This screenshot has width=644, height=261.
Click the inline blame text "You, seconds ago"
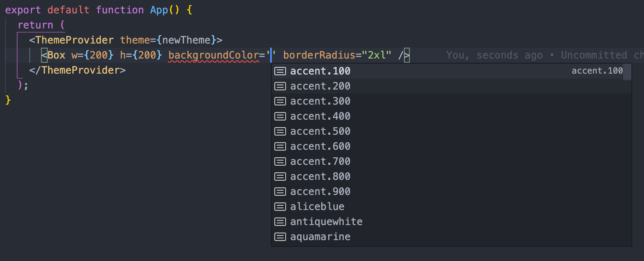(x=494, y=55)
